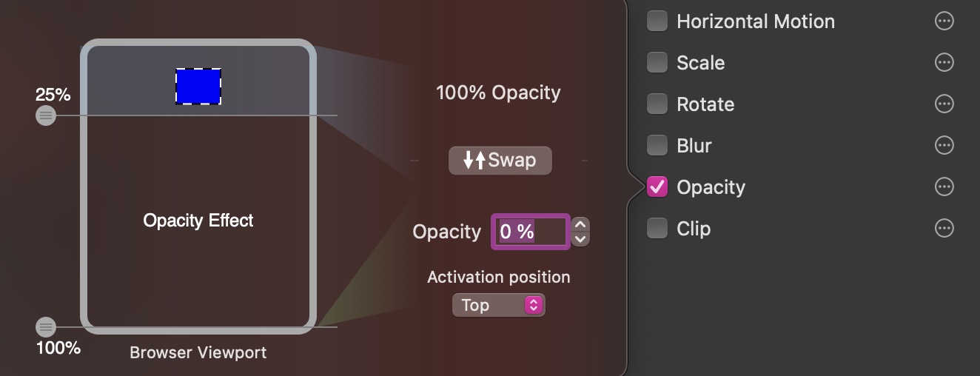
Task: Click the 100% viewport slider handle
Action: point(46,326)
